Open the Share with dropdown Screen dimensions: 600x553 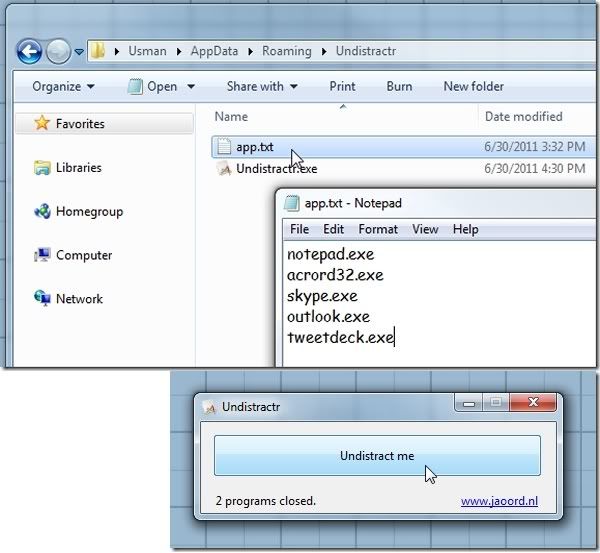click(x=262, y=86)
